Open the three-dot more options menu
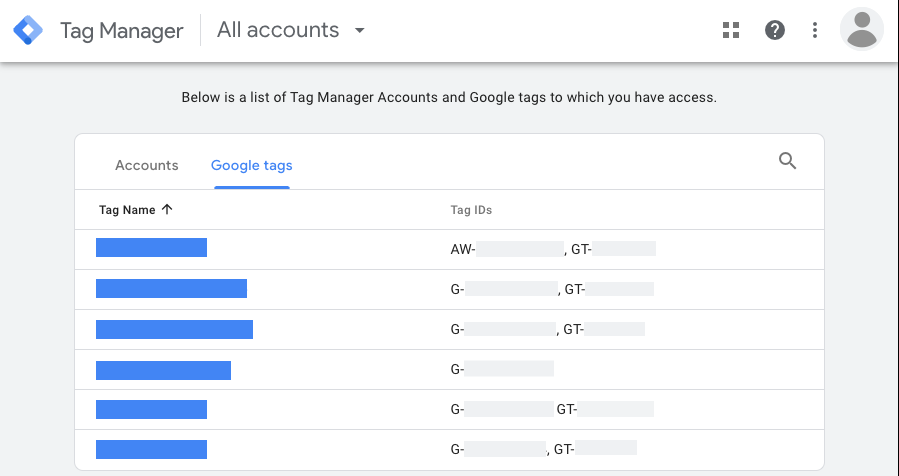The width and height of the screenshot is (899, 476). [815, 30]
